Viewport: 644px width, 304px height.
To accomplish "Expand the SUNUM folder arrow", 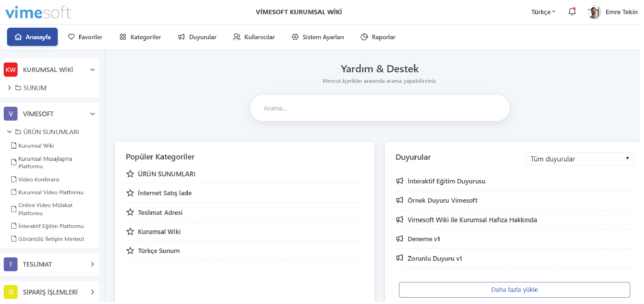I will tap(9, 88).
